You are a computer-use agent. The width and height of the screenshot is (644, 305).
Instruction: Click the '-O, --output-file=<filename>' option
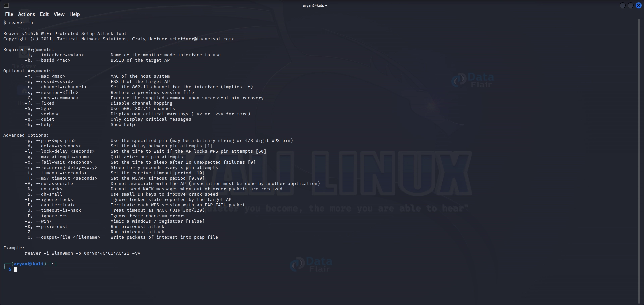[62, 237]
